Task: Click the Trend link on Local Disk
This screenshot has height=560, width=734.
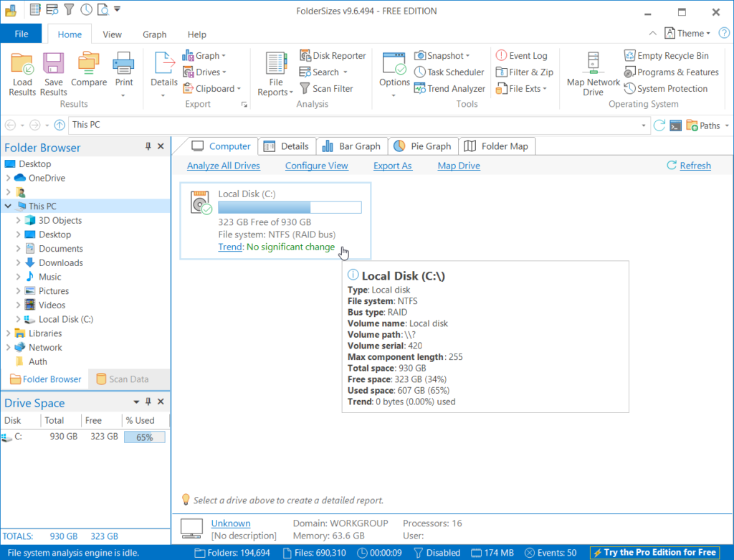Action: click(x=230, y=247)
